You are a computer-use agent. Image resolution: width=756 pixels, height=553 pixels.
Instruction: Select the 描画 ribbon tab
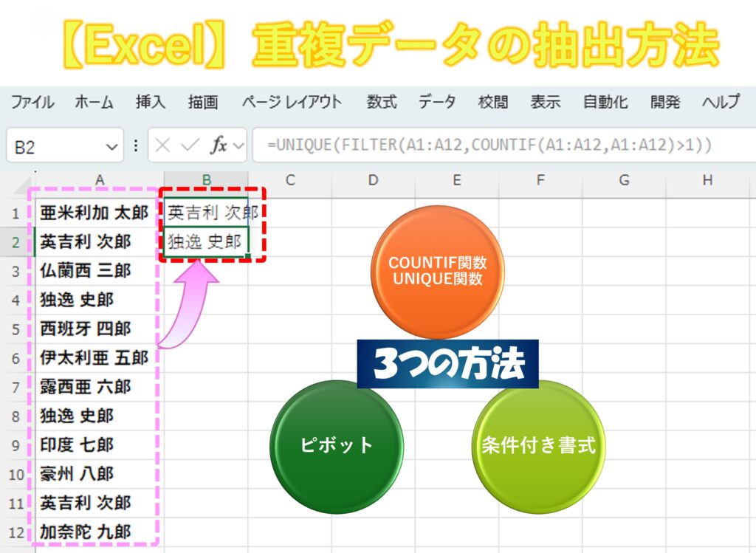click(203, 102)
